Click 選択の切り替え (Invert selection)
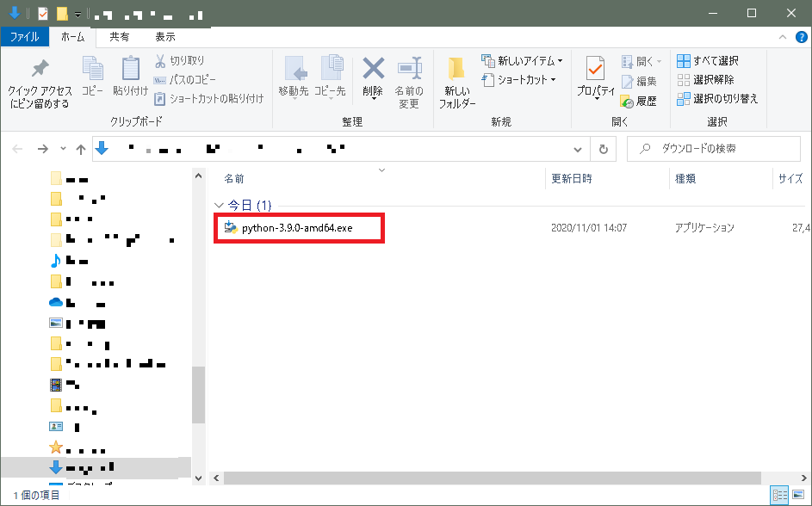Screen dimensions: 812x506 coord(717,98)
